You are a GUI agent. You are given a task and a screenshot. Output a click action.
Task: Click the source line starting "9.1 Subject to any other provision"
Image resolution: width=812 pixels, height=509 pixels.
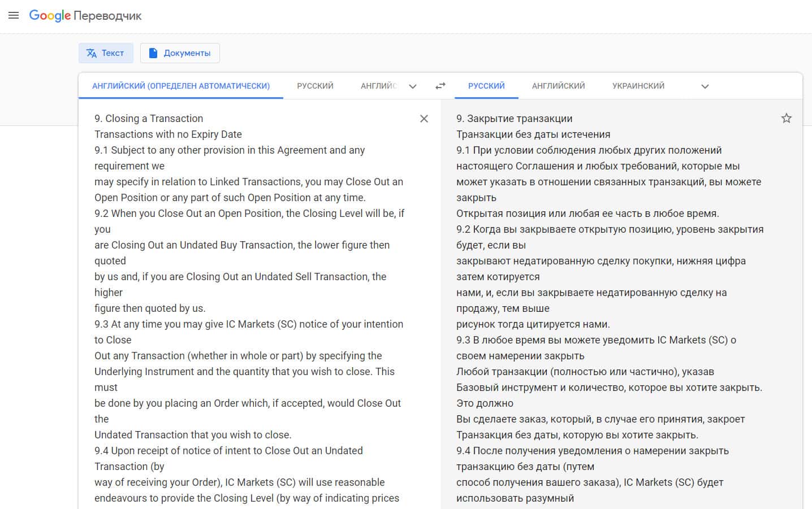pos(230,150)
